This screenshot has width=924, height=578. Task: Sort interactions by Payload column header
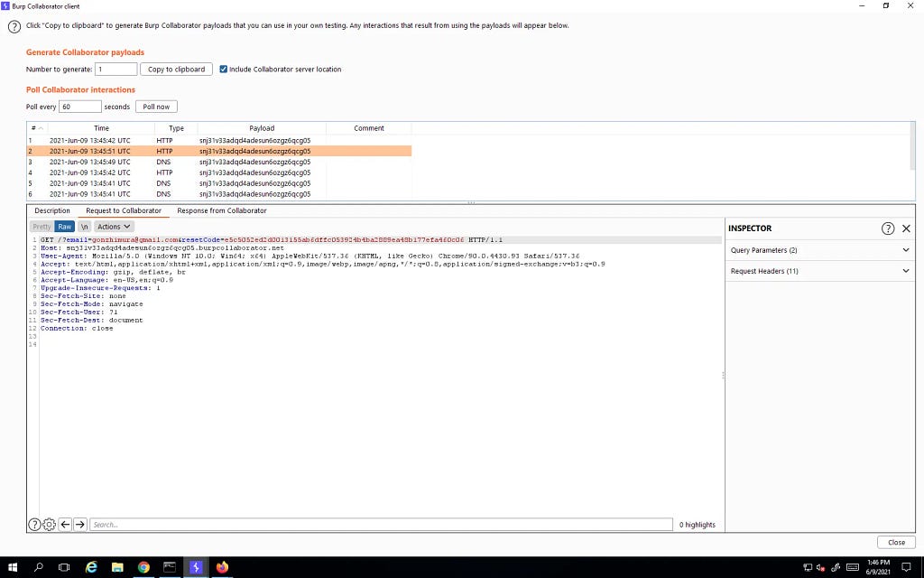(262, 128)
